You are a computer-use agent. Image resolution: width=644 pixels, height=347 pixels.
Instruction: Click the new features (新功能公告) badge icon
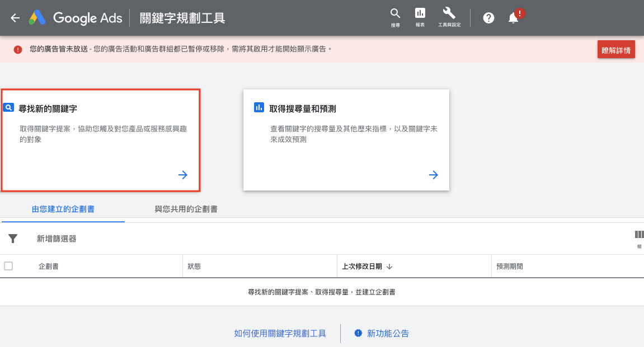(x=358, y=333)
